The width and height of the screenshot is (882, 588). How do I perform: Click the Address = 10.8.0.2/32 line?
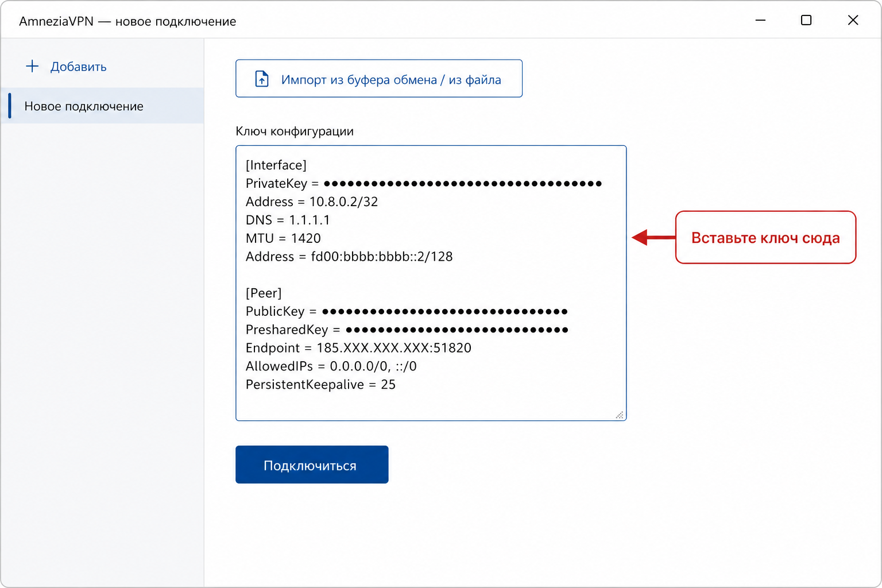tap(312, 202)
